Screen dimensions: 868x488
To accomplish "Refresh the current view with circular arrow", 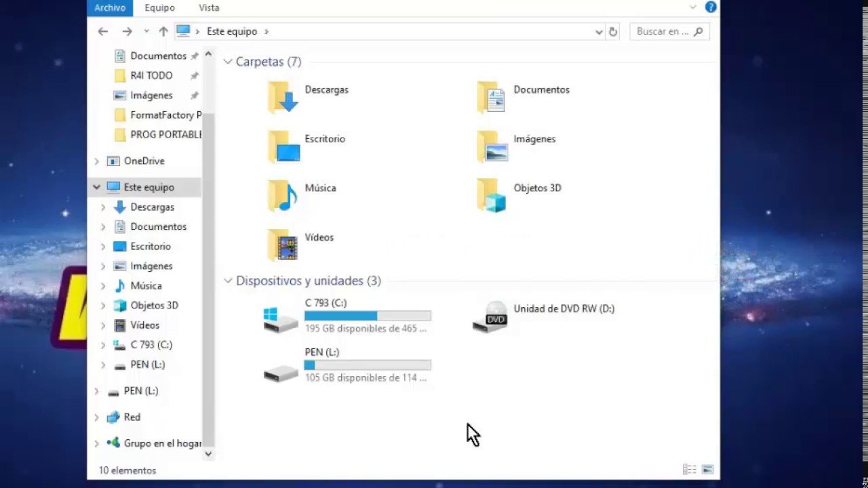I will 613,31.
